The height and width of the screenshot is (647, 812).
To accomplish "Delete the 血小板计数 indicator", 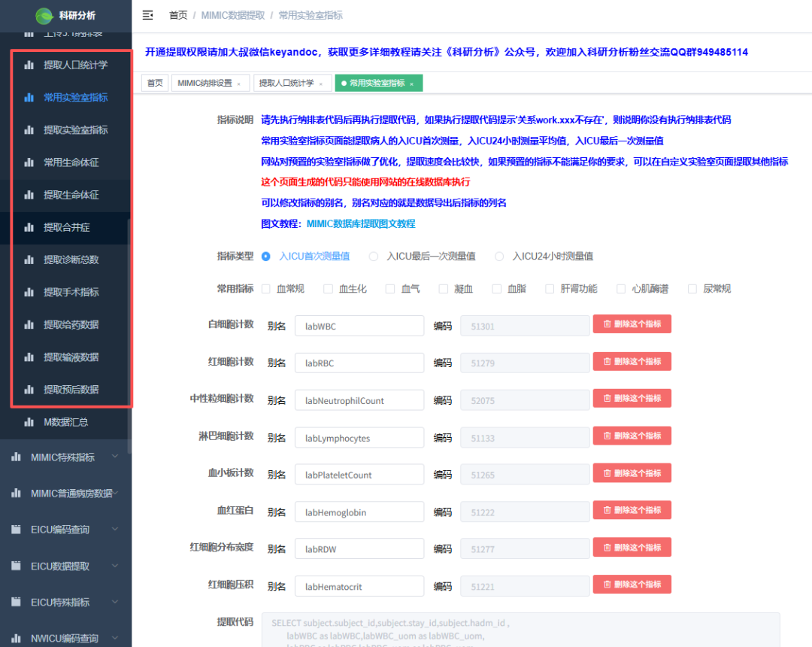I will pos(632,473).
